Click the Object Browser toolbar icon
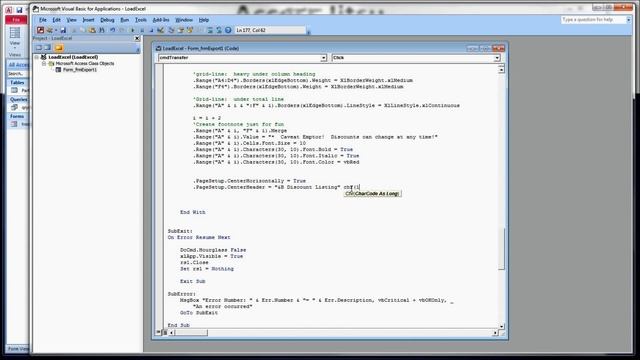The width and height of the screenshot is (640, 360). [x=189, y=30]
